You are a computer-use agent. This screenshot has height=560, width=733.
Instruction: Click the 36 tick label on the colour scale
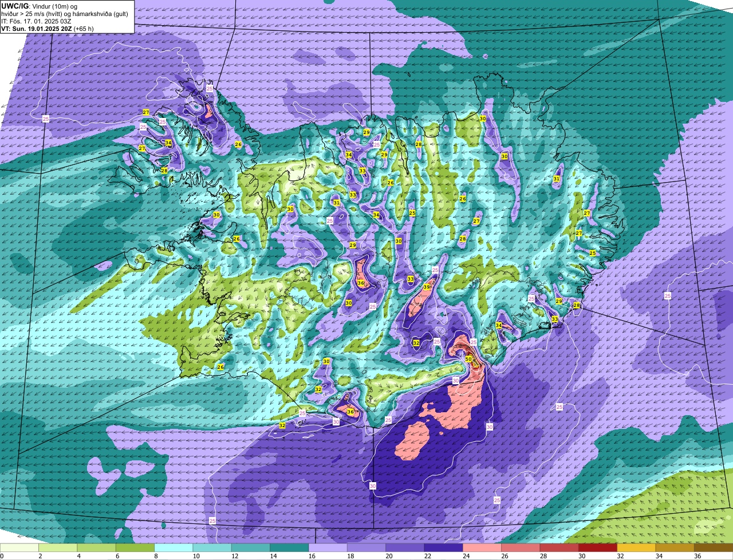pyautogui.click(x=697, y=556)
